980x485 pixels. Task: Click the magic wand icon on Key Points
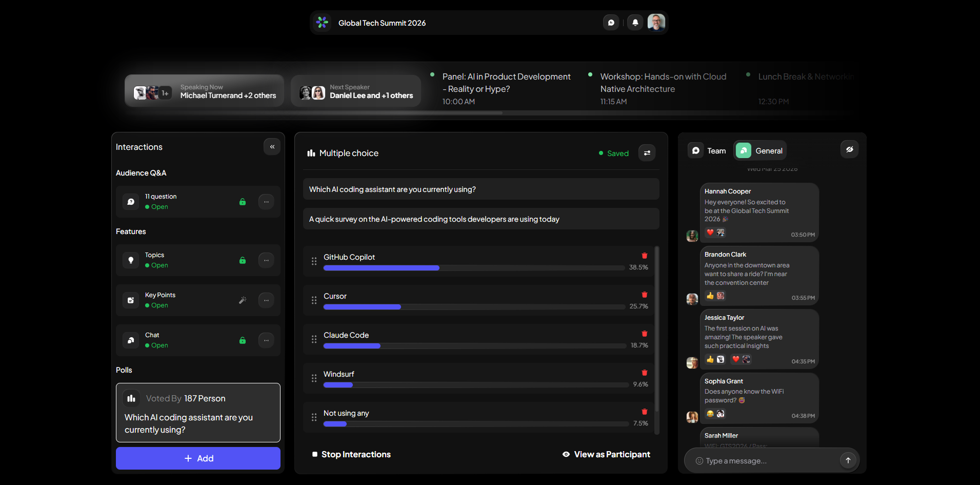coord(243,300)
